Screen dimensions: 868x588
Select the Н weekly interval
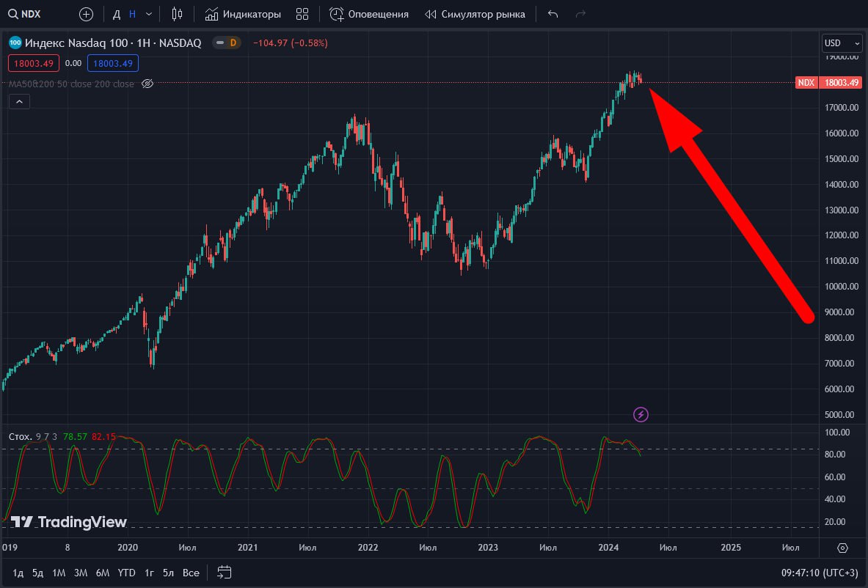click(x=132, y=15)
